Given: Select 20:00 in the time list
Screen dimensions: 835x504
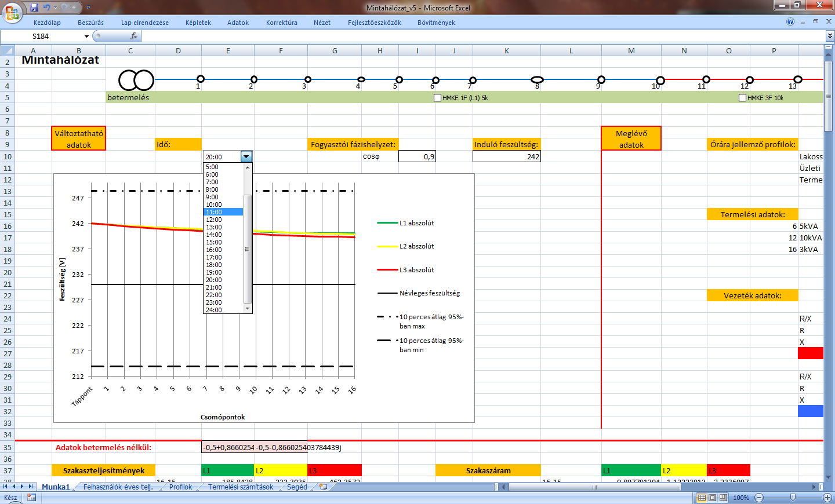Looking at the screenshot, I should (x=223, y=280).
